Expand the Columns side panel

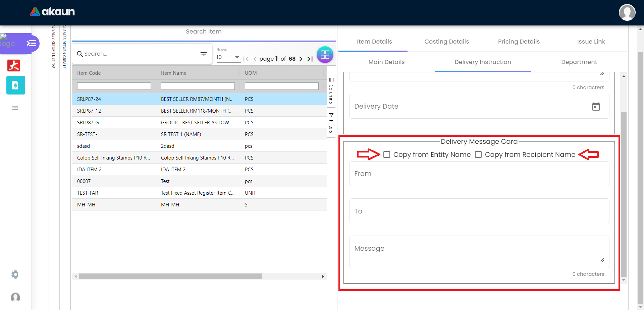click(331, 91)
